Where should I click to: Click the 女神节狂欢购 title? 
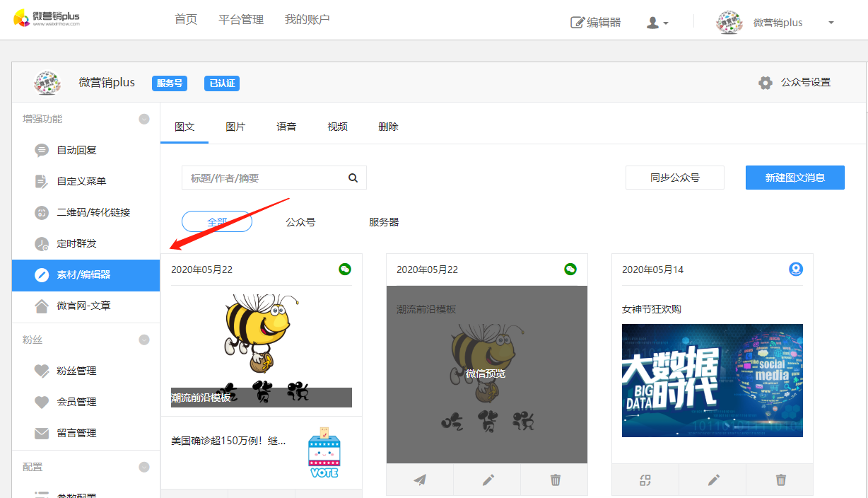tap(652, 309)
